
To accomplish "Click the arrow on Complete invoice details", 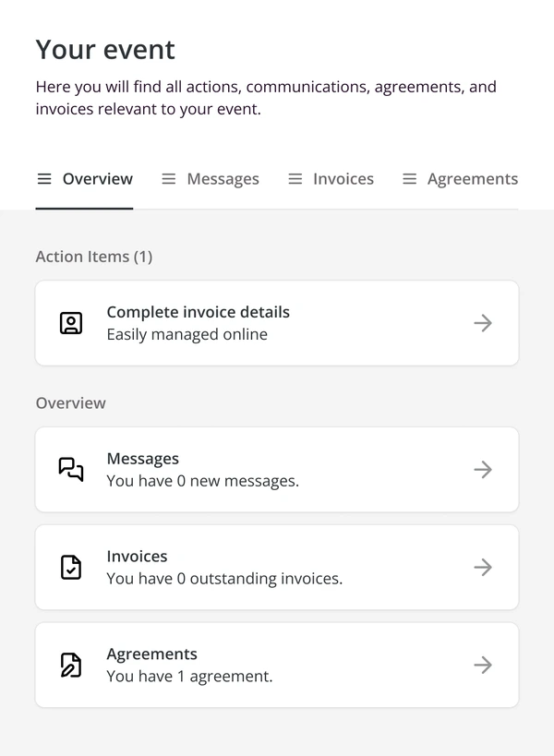I will coord(483,323).
